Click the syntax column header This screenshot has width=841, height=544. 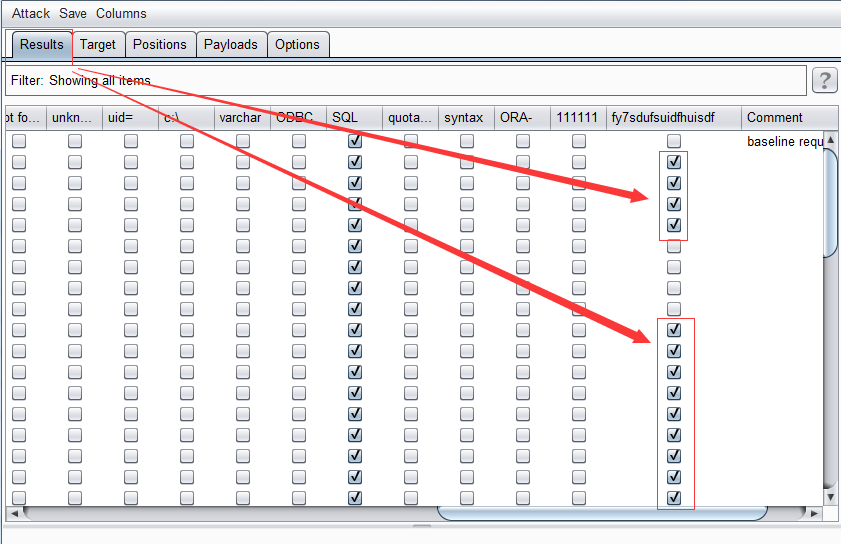pos(466,117)
